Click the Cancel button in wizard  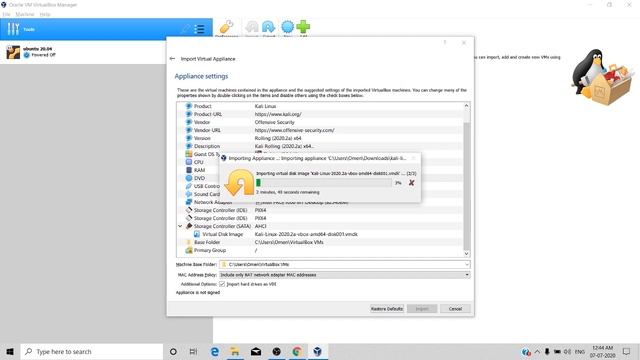(455, 309)
